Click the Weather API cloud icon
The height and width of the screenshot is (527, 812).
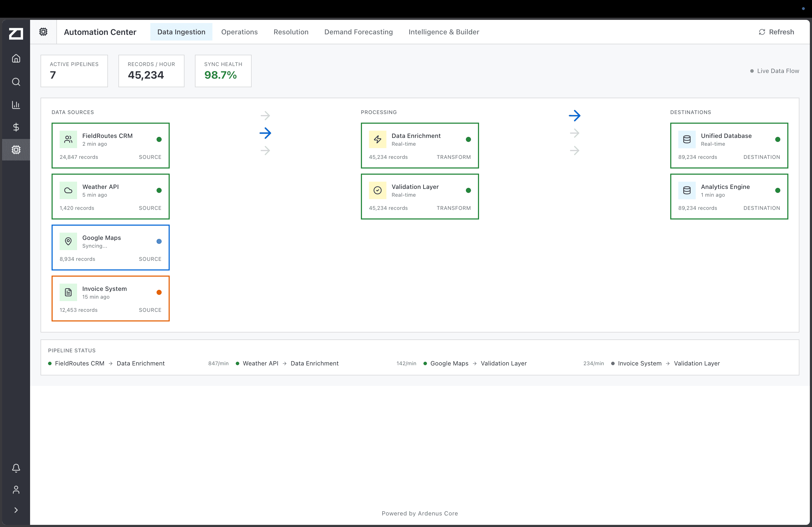[68, 190]
